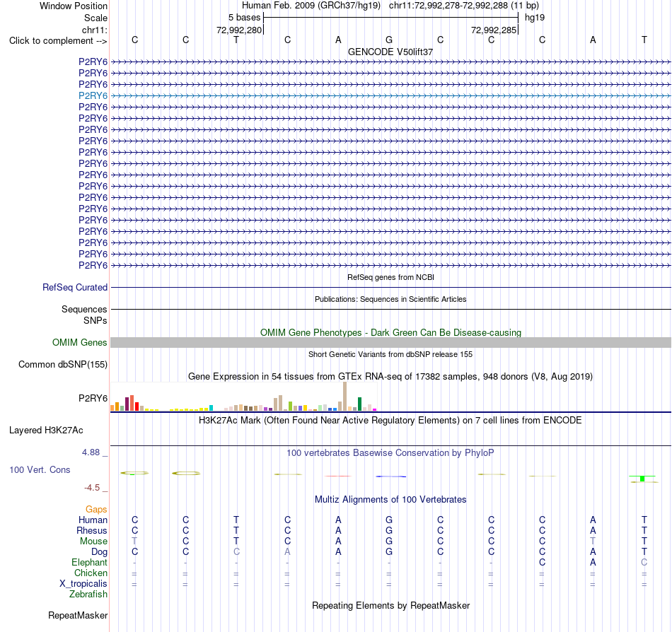Click the 72,992,285 coordinate label
Screen dimensions: 672x632
(x=493, y=30)
